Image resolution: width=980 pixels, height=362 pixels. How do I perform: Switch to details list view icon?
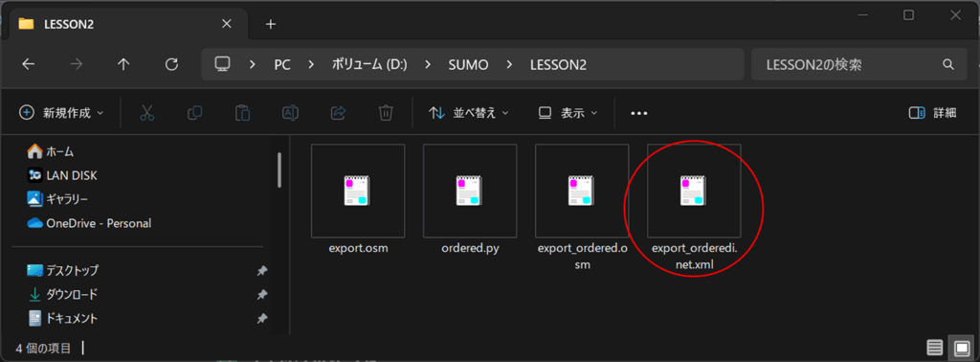pyautogui.click(x=935, y=347)
